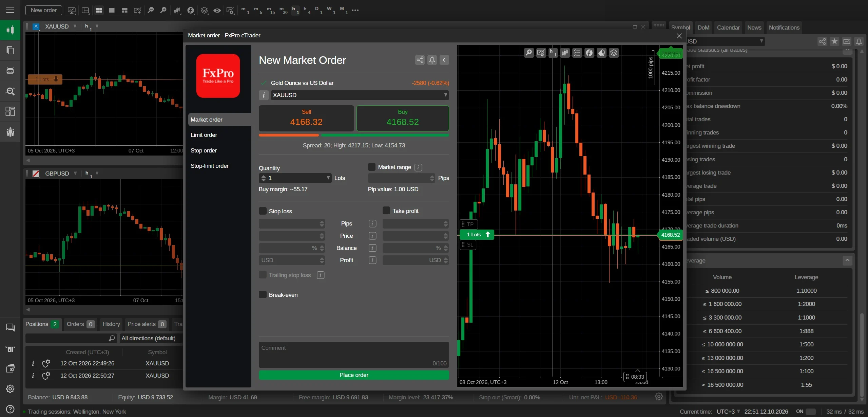Image resolution: width=868 pixels, height=417 pixels.
Task: Open XAUUSD chart symbol dropdown arrow
Action: point(75,26)
